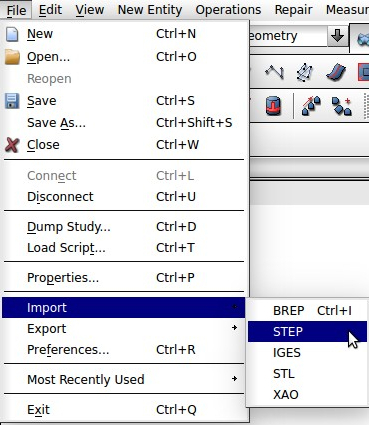Image resolution: width=369 pixels, height=425 pixels.
Task: Select BREP import format
Action: tap(307, 311)
